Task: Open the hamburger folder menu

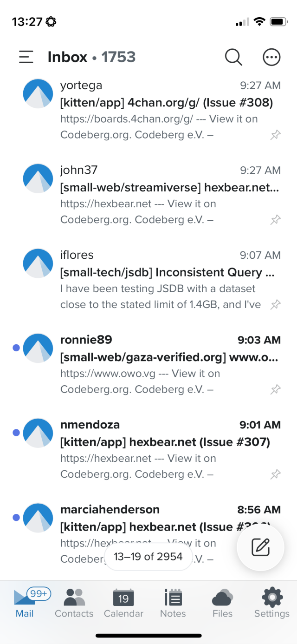Action: 26,57
